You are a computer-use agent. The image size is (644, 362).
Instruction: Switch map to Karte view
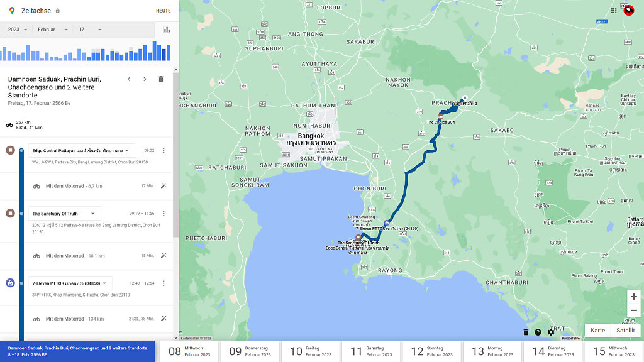[597, 331]
